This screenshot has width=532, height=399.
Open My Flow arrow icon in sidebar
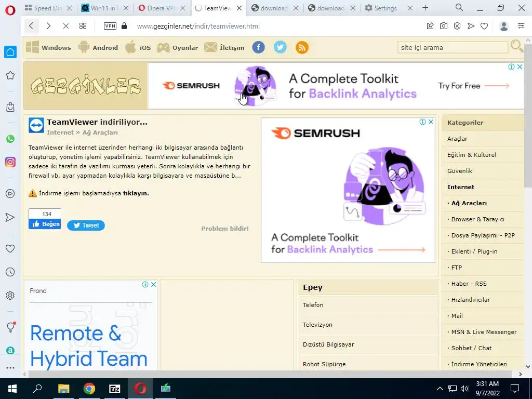(10, 217)
